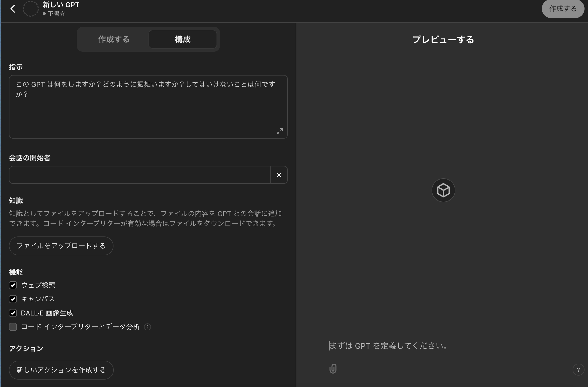Image resolution: width=588 pixels, height=387 pixels.
Task: Click the ? tooltip next to コードインタープリター
Action: 147,327
